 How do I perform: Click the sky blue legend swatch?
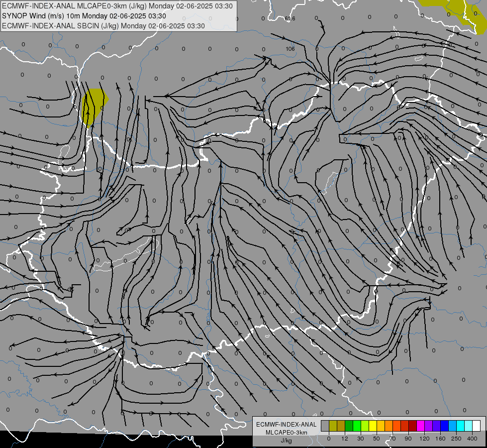coord(453,426)
